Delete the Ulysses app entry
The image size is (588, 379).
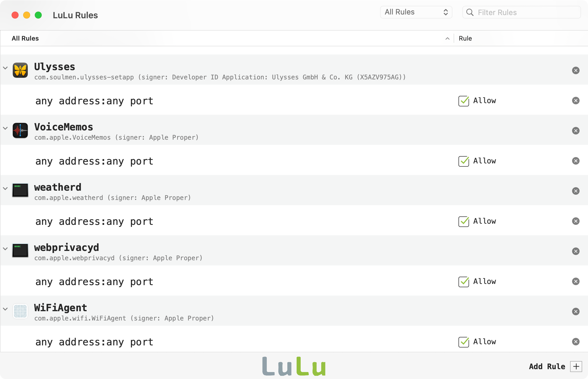576,70
